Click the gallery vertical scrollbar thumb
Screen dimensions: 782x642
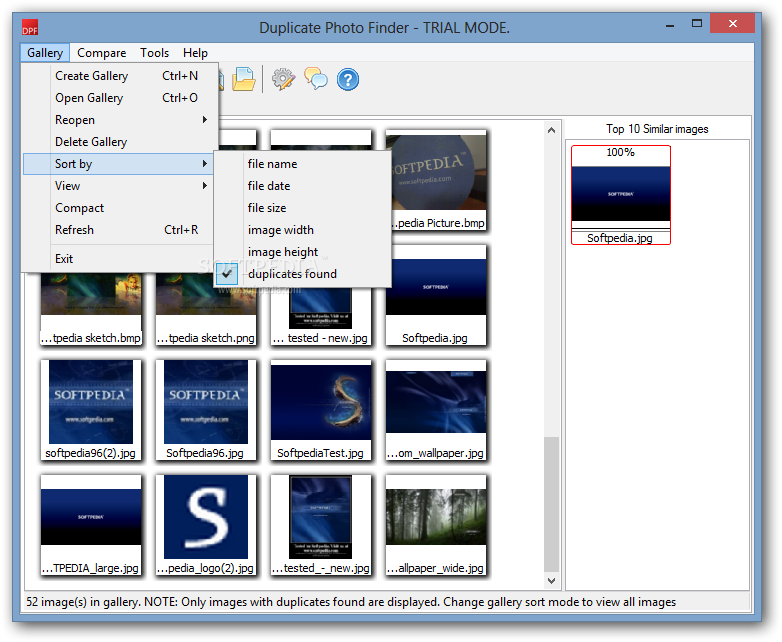point(551,504)
